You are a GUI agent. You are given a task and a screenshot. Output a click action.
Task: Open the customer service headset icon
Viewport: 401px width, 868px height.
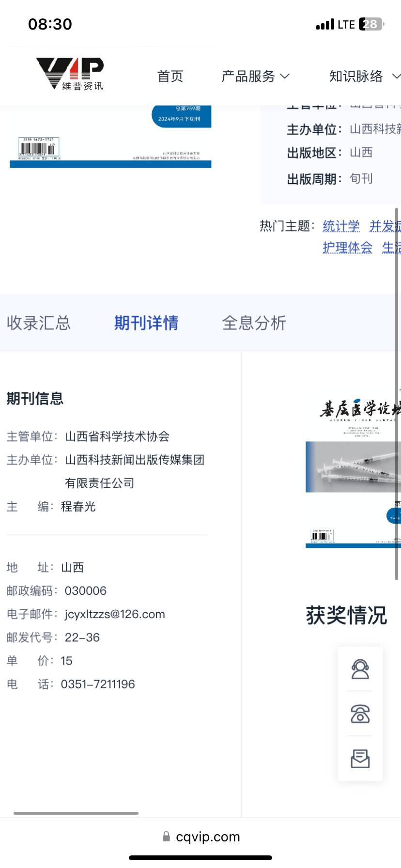360,669
